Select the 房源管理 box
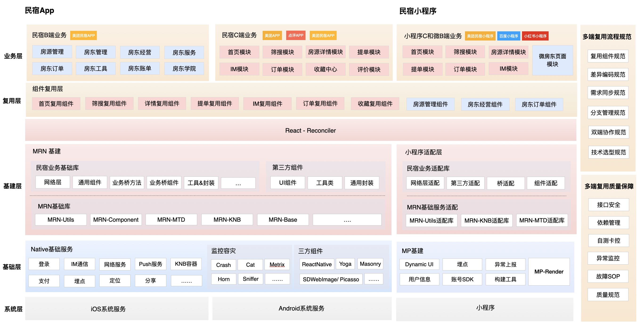Image resolution: width=644 pixels, height=327 pixels. point(52,52)
